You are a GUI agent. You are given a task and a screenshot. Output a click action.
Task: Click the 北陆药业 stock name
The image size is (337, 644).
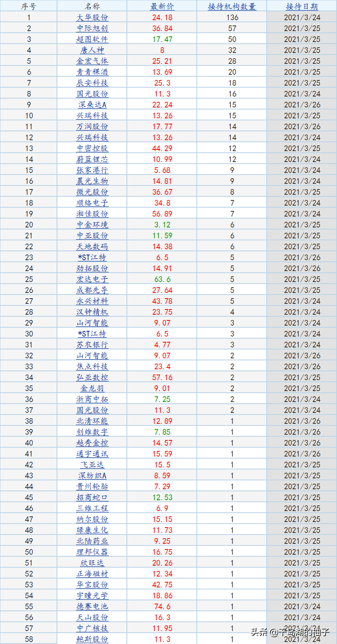92,541
